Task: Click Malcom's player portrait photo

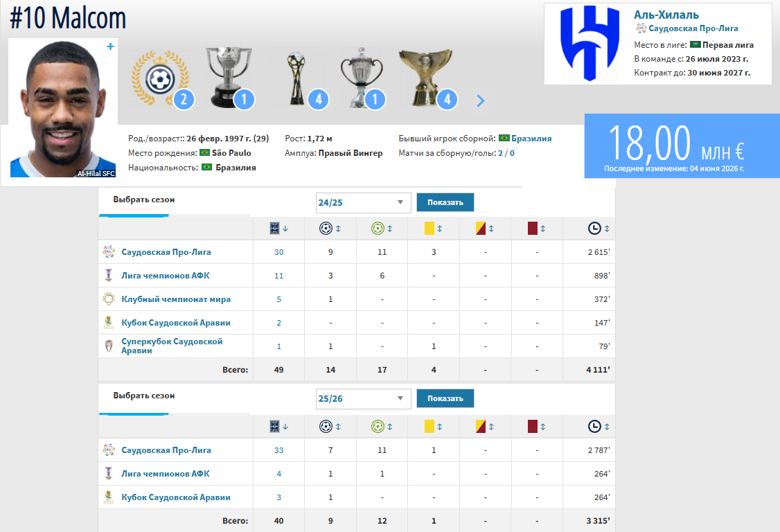Action: coord(63,109)
